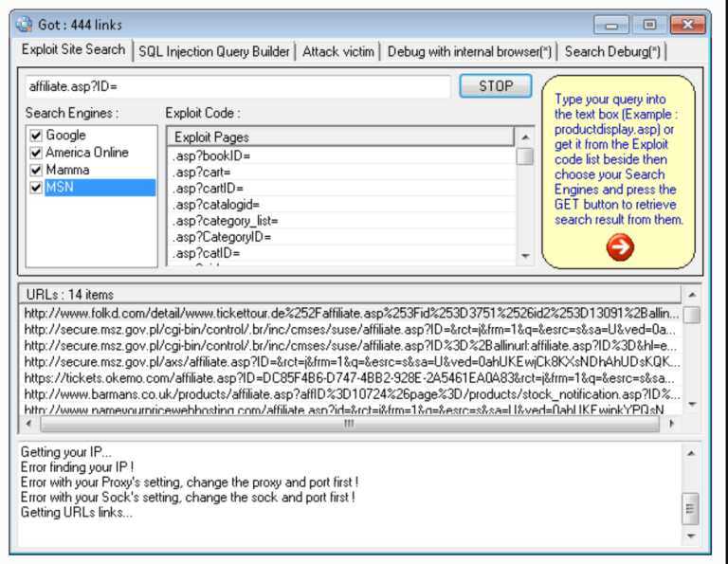Select secure.msz.gov.pl cgi-bin URL ending ved=0a...

point(351,330)
